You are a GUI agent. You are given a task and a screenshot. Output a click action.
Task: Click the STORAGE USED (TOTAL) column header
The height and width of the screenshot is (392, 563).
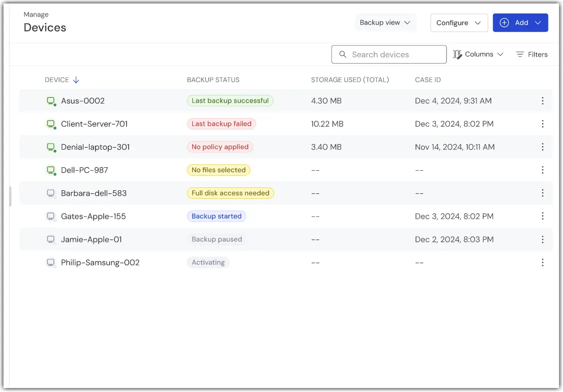pos(350,80)
